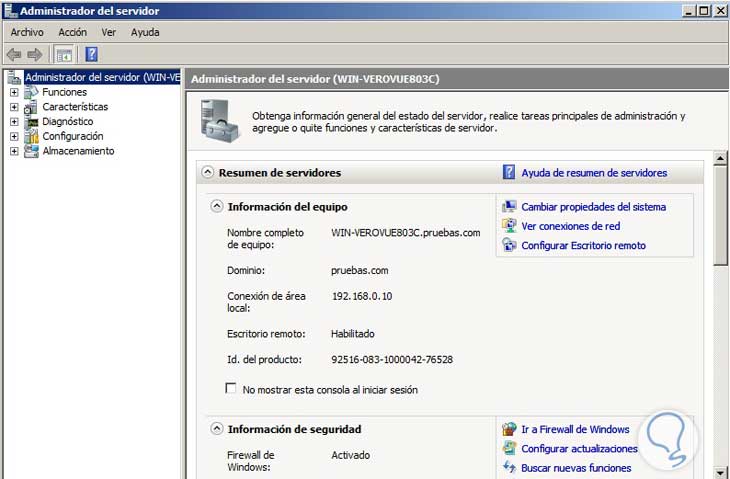Click the vertical scrollbar up arrow
730x479 pixels.
(x=720, y=158)
